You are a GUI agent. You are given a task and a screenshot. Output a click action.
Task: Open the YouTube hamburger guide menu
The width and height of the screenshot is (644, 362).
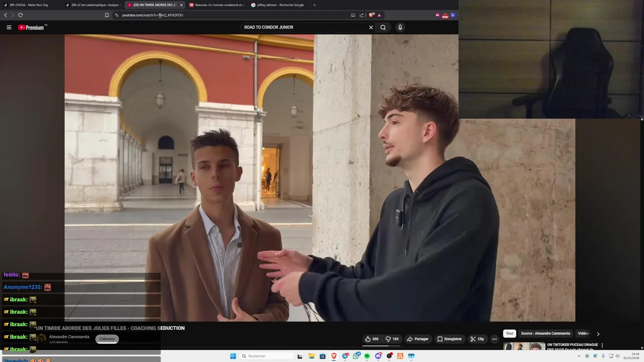pos(9,28)
